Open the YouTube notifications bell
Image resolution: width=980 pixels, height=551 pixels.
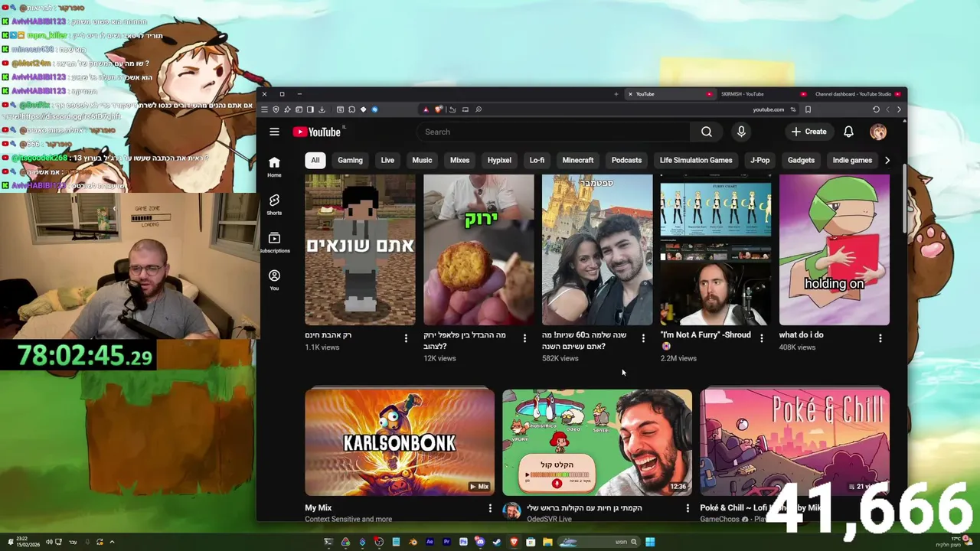pyautogui.click(x=848, y=132)
